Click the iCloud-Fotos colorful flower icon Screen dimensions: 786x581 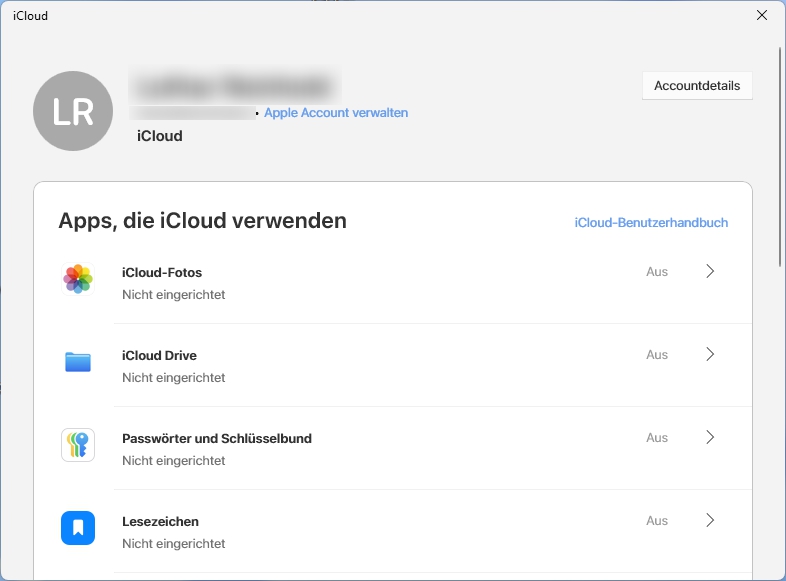78,279
